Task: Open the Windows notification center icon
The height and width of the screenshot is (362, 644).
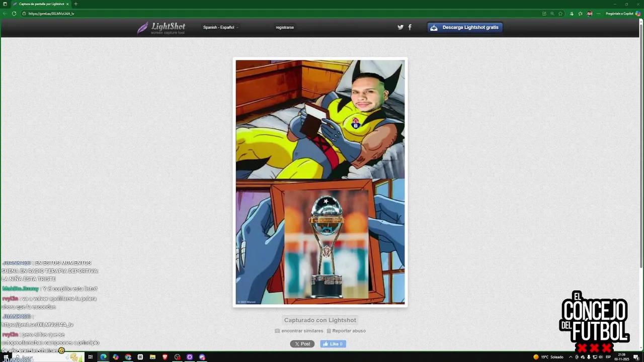Action: [636, 357]
